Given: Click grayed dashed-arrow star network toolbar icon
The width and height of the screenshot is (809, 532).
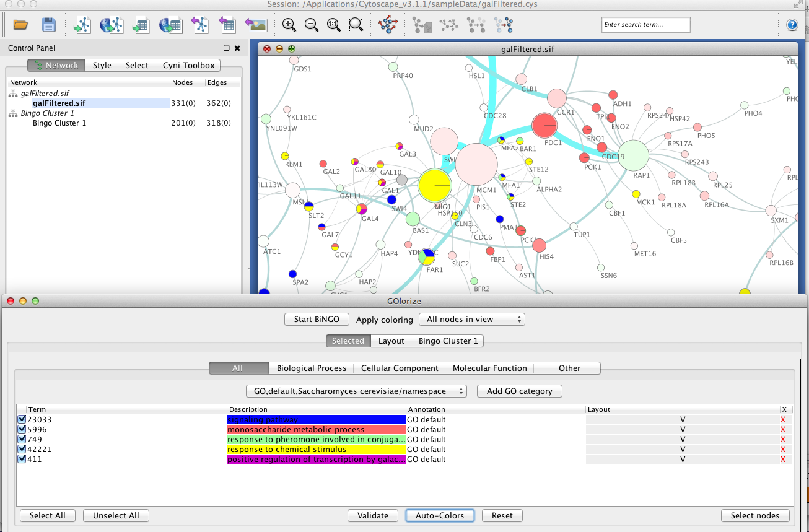Looking at the screenshot, I should click(448, 25).
